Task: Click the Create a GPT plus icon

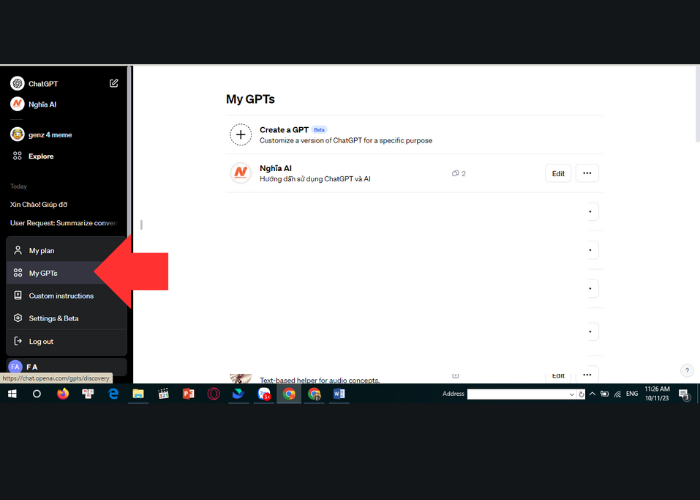Action: coord(241,135)
